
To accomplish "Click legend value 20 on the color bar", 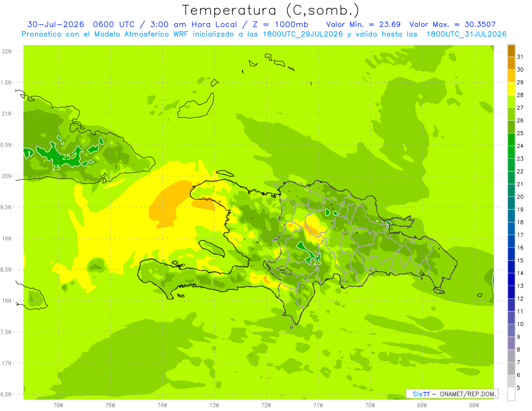I will 520,197.
